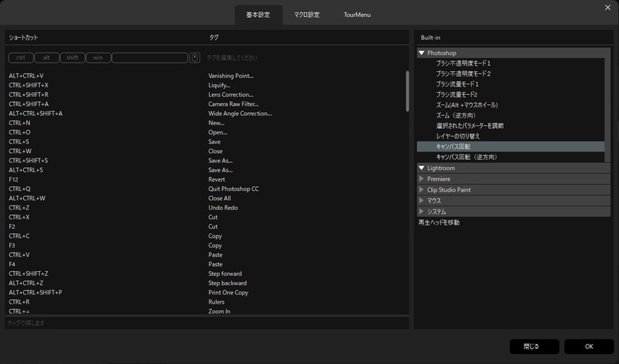
Task: Select the CTRL+N New... row
Action: [205, 123]
